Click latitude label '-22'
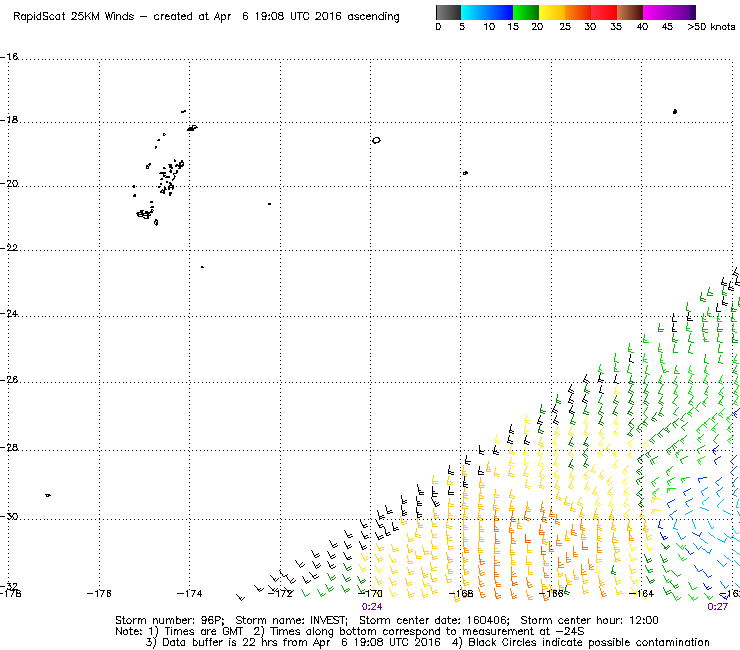The image size is (740, 650). click(x=9, y=248)
